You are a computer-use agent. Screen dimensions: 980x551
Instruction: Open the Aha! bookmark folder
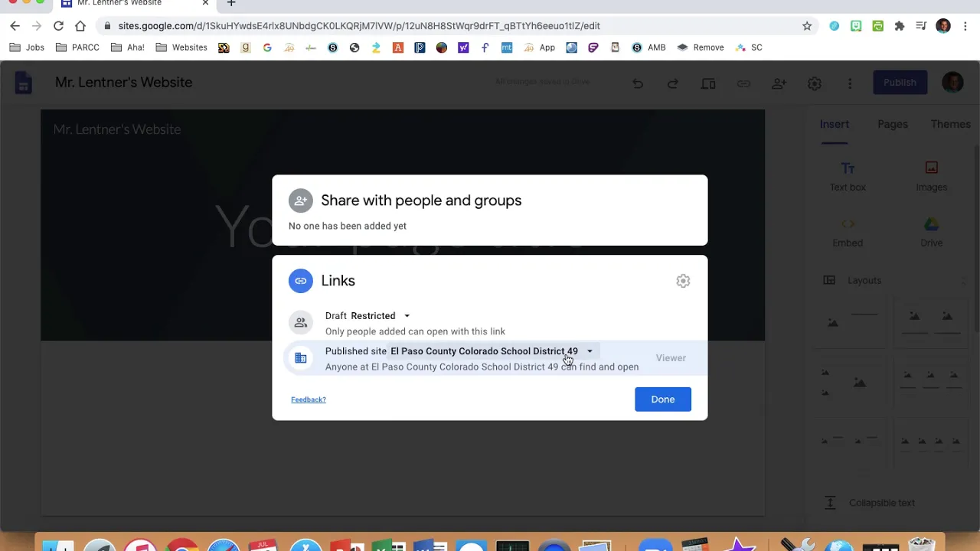(x=128, y=47)
